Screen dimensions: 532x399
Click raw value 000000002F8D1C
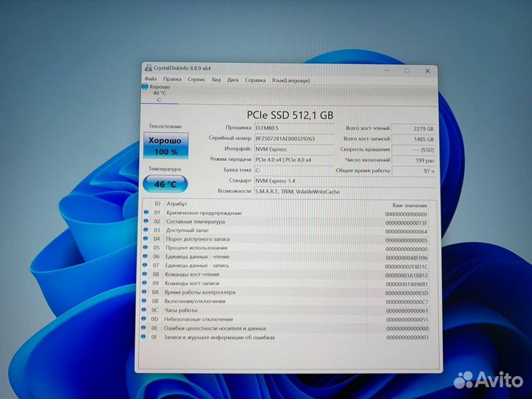[x=406, y=267]
